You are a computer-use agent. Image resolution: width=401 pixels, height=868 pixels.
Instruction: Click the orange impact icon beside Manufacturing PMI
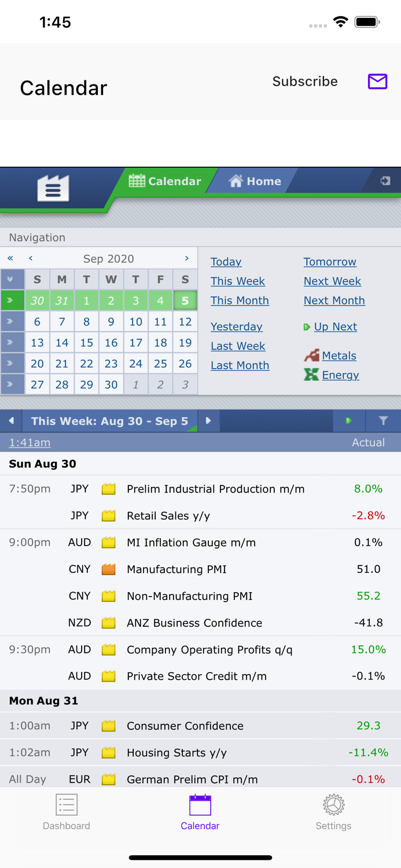coord(108,569)
